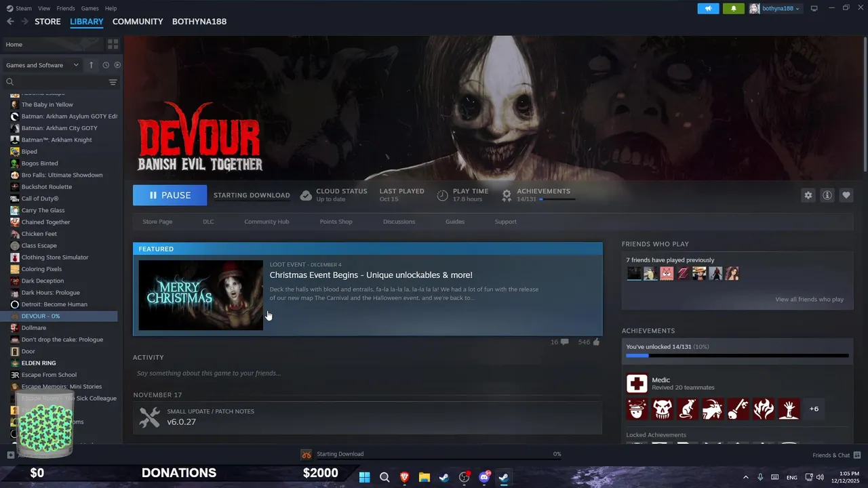Open the View menu
This screenshot has width=868, height=488.
point(44,8)
